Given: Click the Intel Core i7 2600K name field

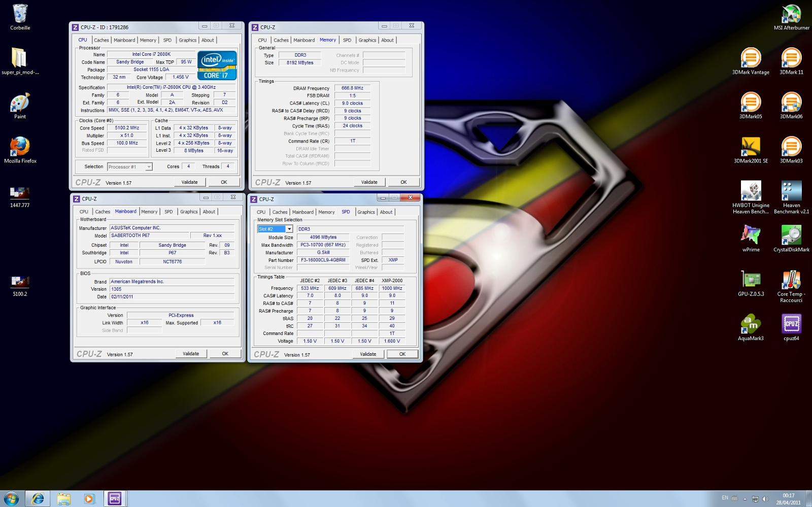Looking at the screenshot, I should (151, 54).
